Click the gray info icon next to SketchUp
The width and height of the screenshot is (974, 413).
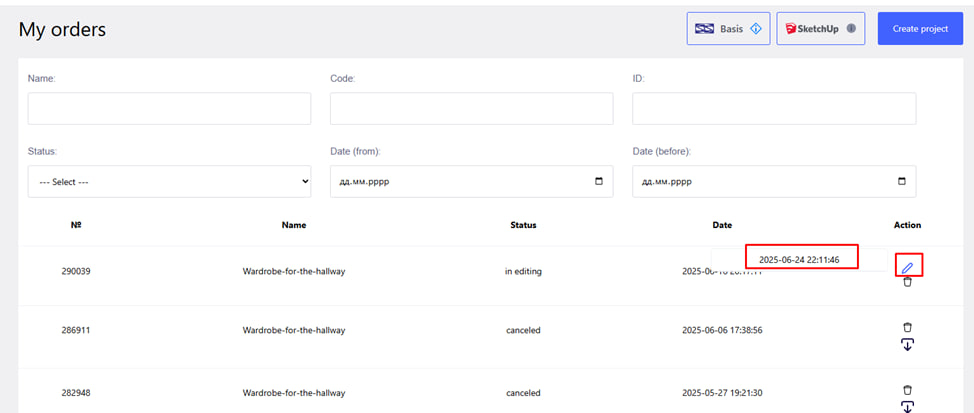851,29
